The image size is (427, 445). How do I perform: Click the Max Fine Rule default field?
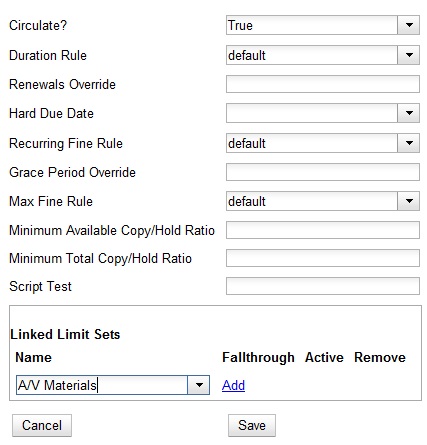312,201
